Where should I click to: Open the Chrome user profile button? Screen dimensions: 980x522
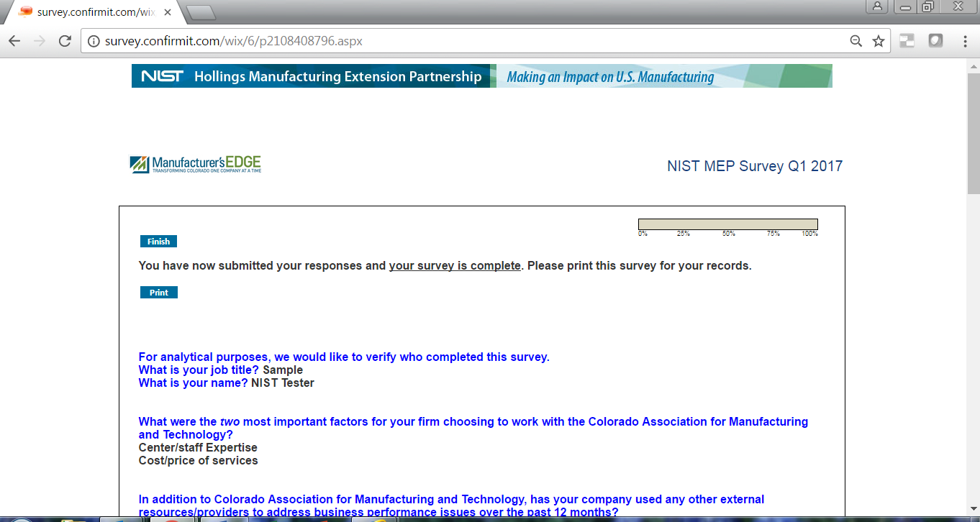coord(878,6)
